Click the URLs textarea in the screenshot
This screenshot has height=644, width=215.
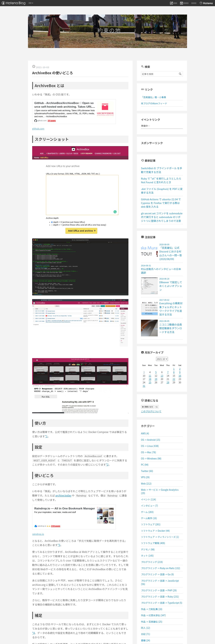(x=82, y=195)
